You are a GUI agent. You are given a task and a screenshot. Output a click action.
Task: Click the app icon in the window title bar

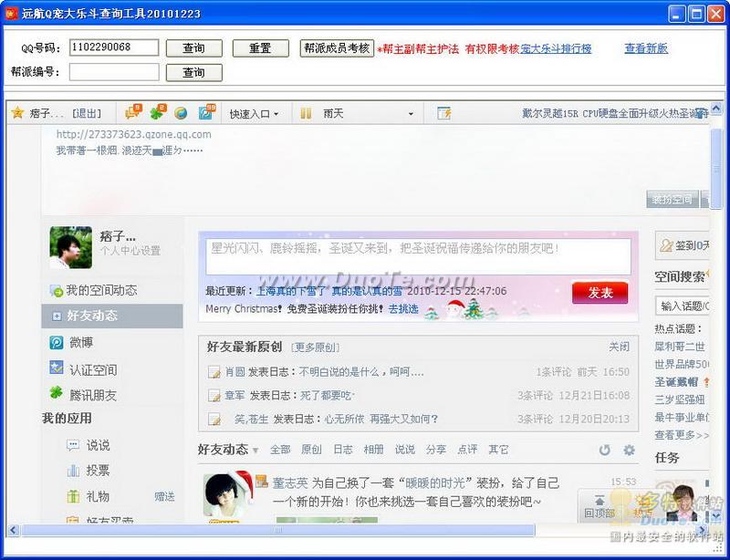click(11, 14)
